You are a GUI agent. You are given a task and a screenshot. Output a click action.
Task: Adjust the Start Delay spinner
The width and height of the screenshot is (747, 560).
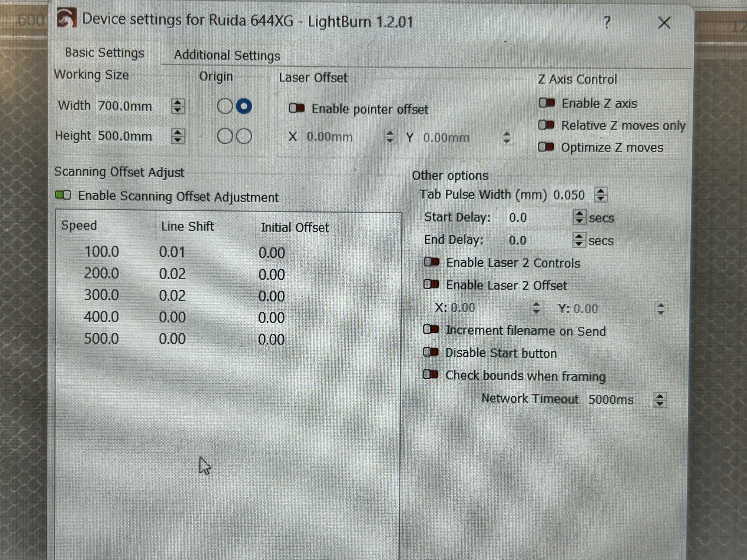pos(579,218)
